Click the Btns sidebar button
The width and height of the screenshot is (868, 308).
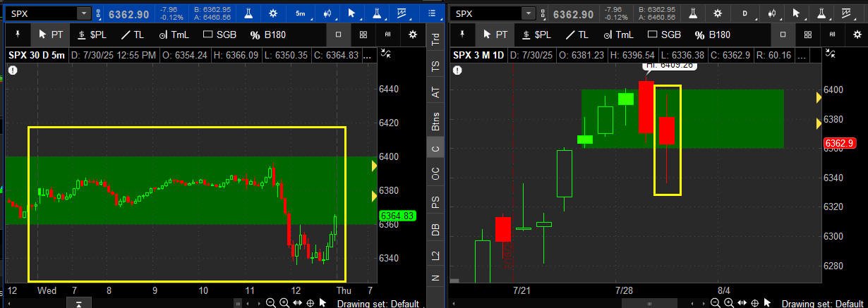(x=435, y=121)
